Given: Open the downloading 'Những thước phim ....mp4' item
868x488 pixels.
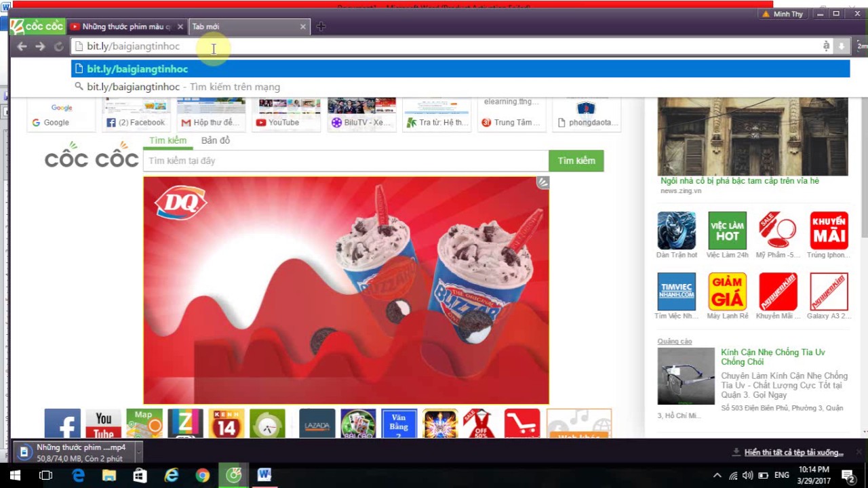Looking at the screenshot, I should pos(74,452).
